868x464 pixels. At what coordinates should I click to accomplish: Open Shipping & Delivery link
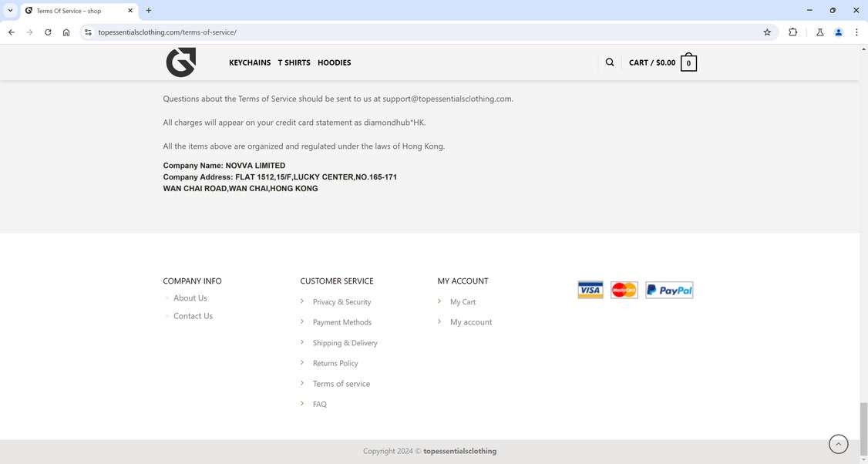[345, 343]
